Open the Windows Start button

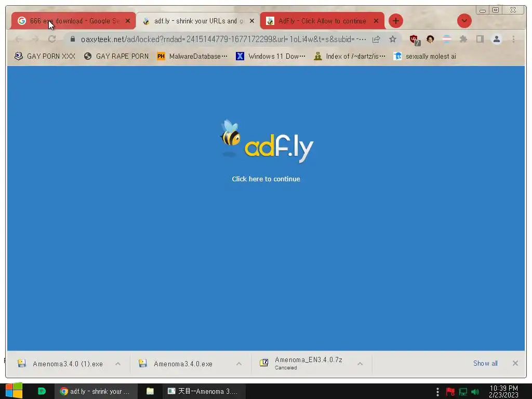coord(14,391)
